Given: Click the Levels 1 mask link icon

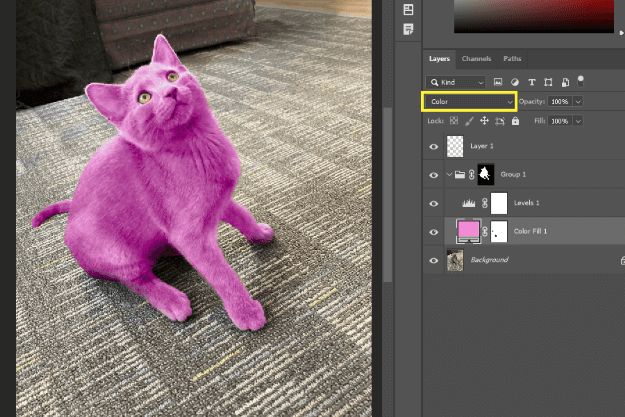Looking at the screenshot, I should [x=485, y=203].
